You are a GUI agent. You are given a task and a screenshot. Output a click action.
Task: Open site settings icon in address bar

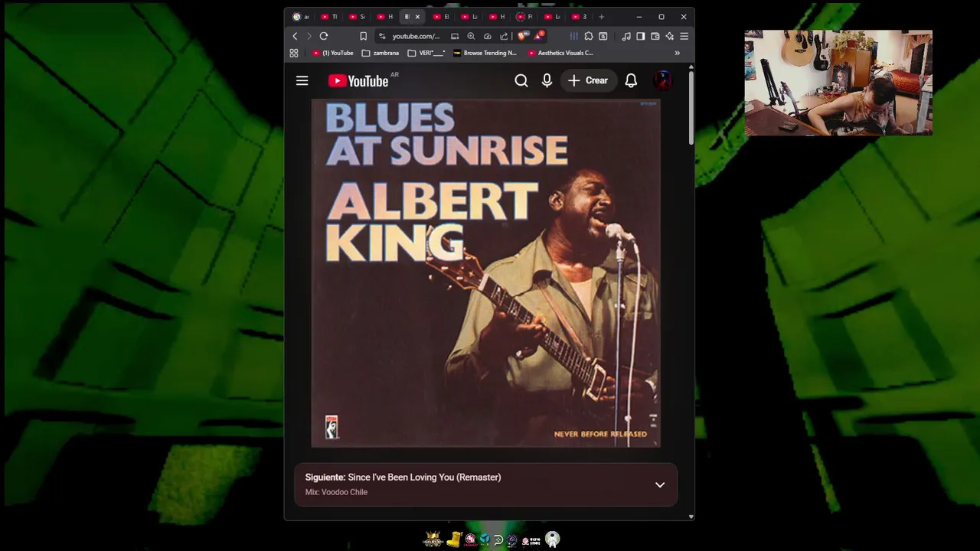point(382,36)
